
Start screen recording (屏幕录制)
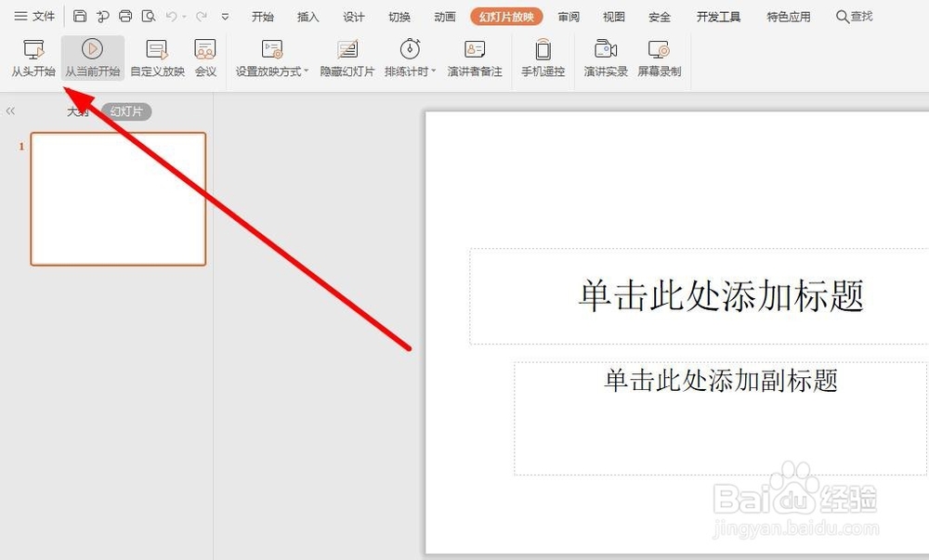coord(660,56)
